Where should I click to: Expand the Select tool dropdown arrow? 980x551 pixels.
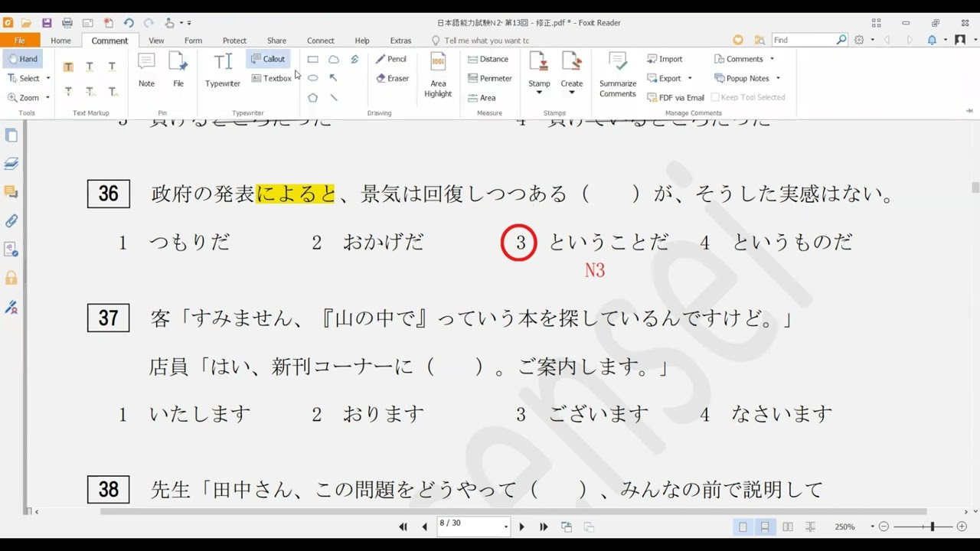point(48,78)
